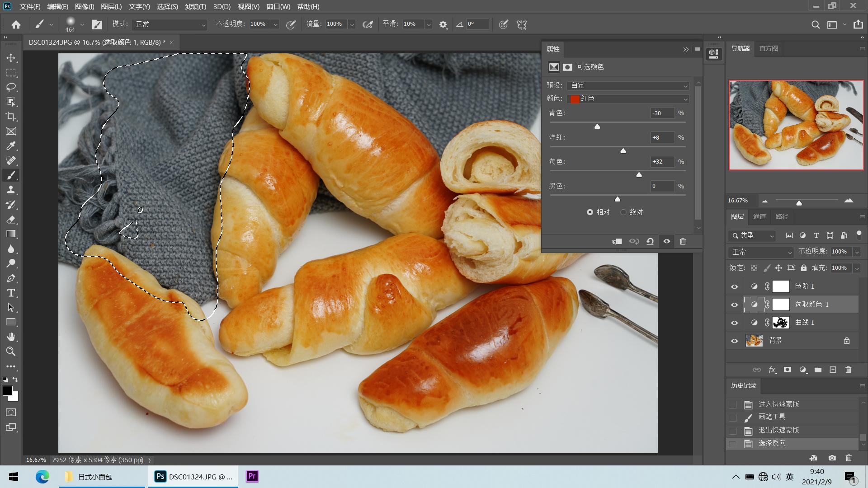Expand the 预设 自定 dropdown

tap(628, 85)
